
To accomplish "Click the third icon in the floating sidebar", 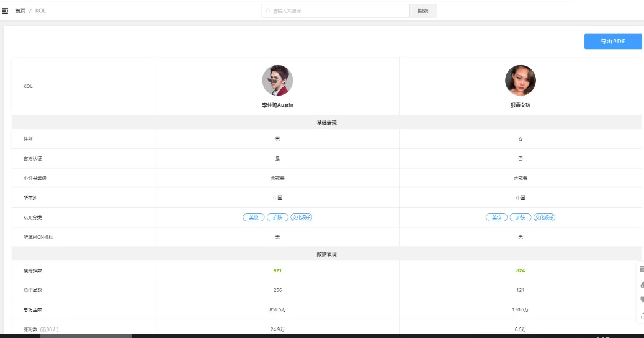I will (x=642, y=300).
